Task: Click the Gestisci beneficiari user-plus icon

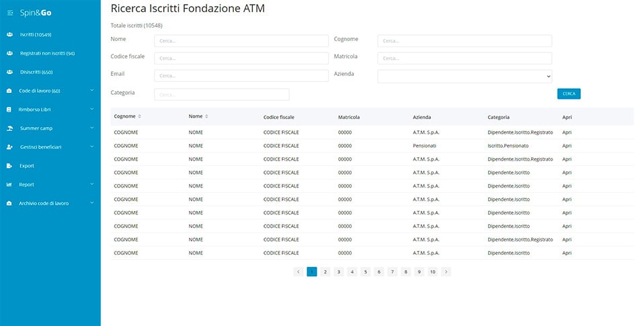Action: click(x=9, y=147)
